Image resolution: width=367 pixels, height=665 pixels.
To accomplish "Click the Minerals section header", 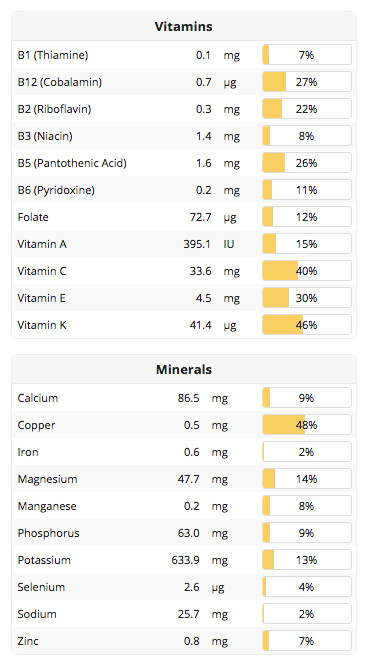I will 183,369.
